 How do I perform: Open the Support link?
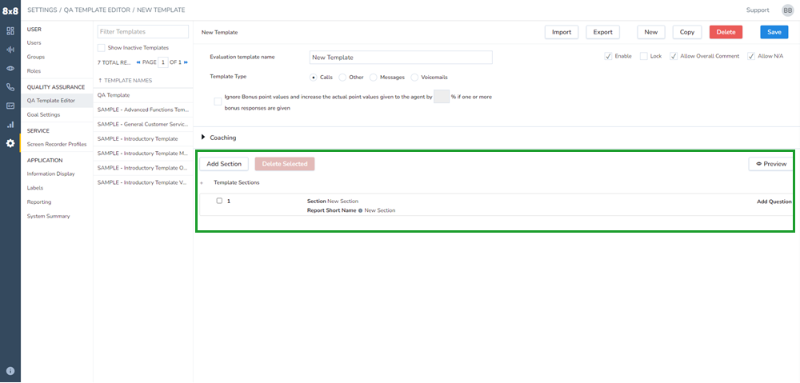[758, 10]
